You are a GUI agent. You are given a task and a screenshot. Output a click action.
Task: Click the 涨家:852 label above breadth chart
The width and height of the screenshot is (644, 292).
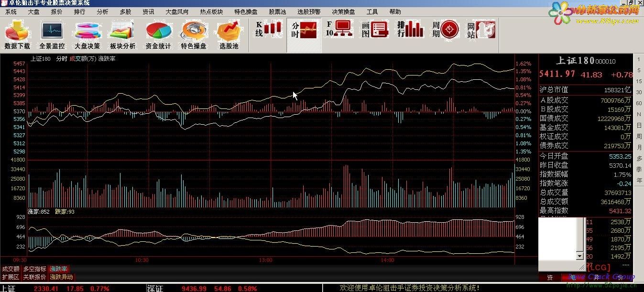point(39,211)
